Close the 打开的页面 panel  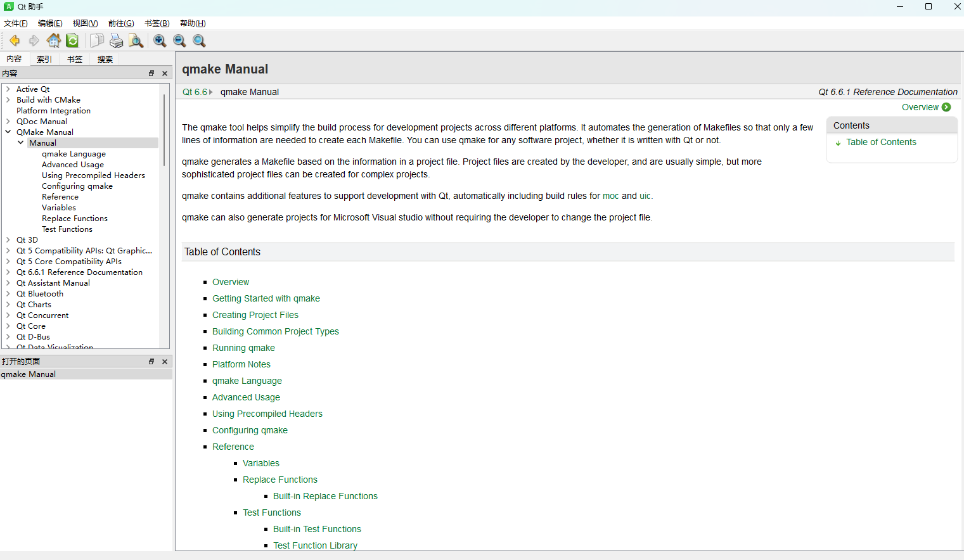pyautogui.click(x=165, y=362)
